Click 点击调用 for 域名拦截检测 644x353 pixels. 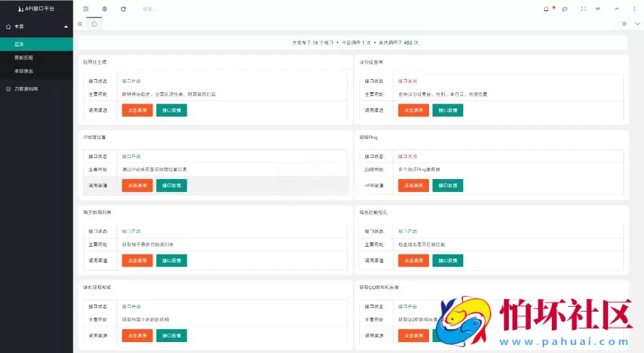[x=413, y=260]
